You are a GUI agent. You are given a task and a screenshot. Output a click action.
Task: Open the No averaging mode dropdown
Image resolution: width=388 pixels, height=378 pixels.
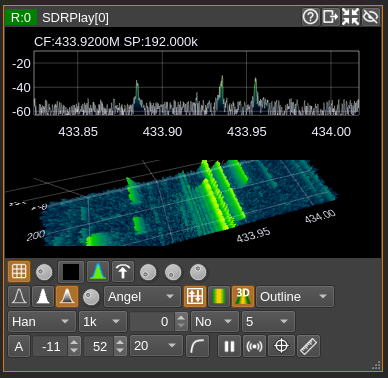point(215,322)
